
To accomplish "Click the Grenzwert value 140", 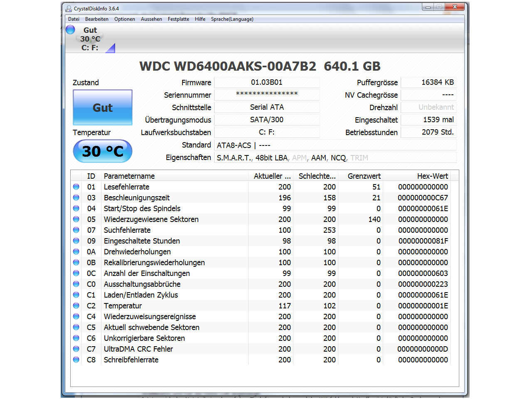I will click(x=374, y=219).
